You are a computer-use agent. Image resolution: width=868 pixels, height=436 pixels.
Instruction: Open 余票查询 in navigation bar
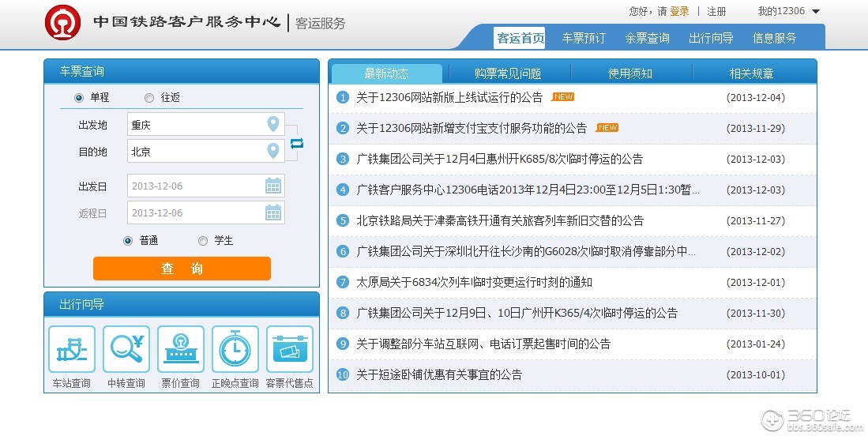(x=647, y=38)
